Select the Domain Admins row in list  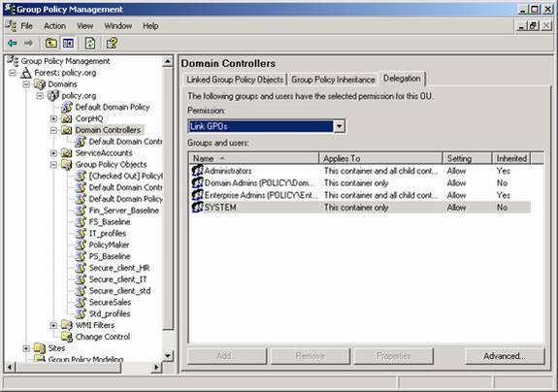click(359, 182)
